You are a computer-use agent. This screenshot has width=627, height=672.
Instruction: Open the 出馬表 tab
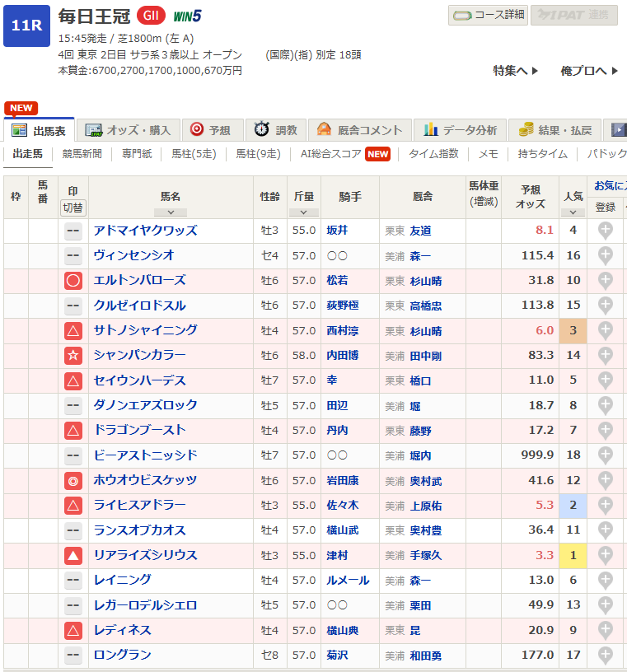click(39, 130)
